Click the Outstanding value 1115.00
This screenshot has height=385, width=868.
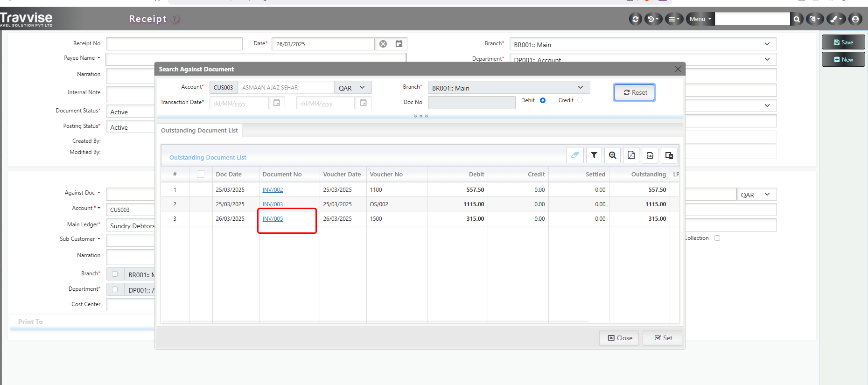(x=656, y=204)
